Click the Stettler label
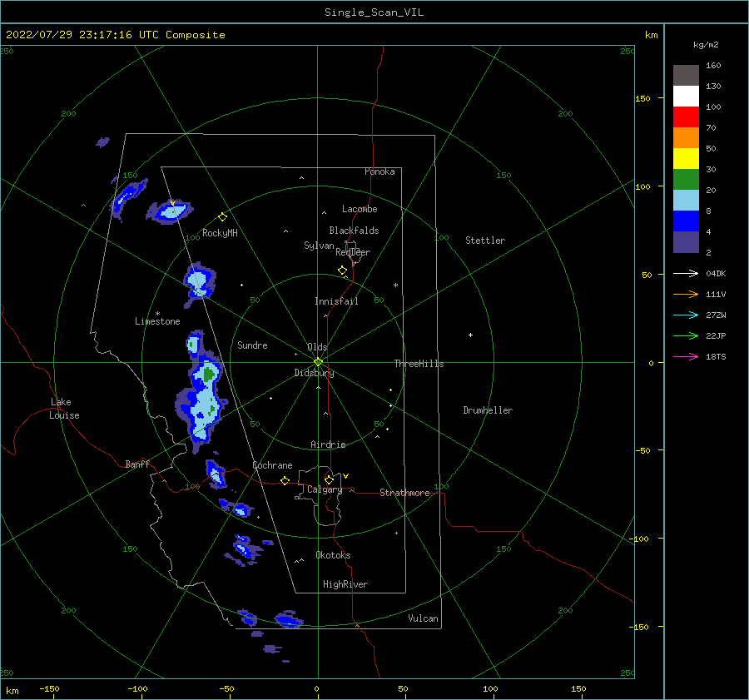 (x=485, y=241)
